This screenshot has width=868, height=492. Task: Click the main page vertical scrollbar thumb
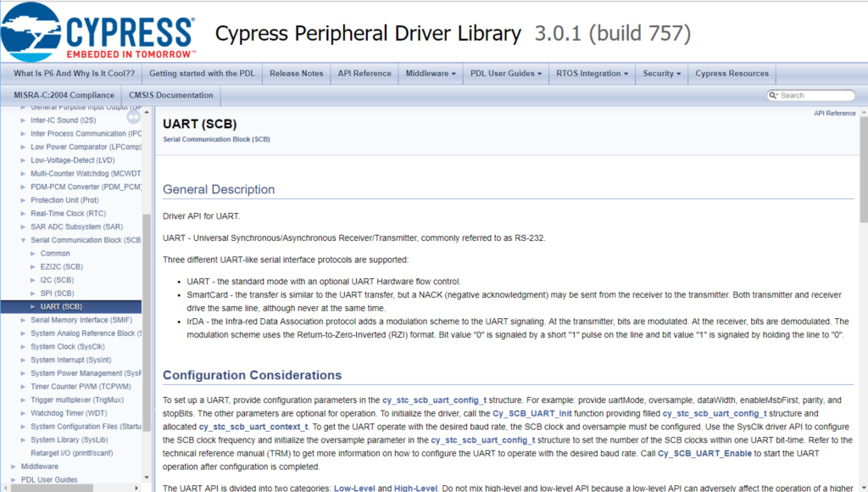[x=864, y=171]
